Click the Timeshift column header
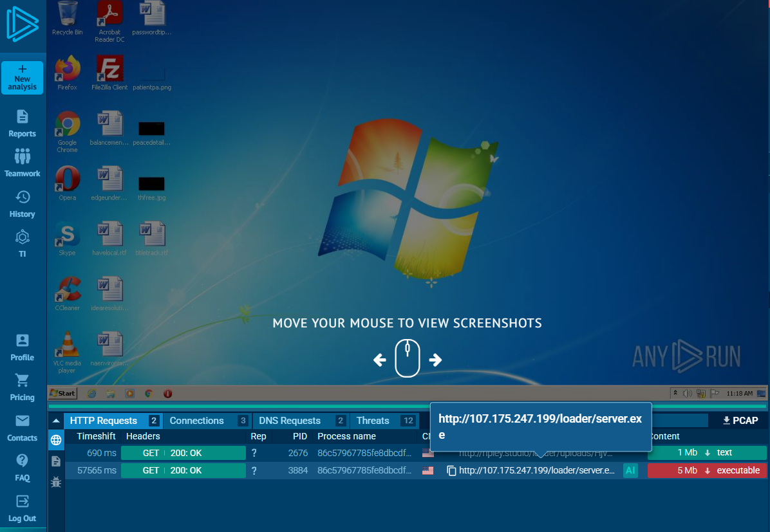The image size is (770, 532). (96, 436)
